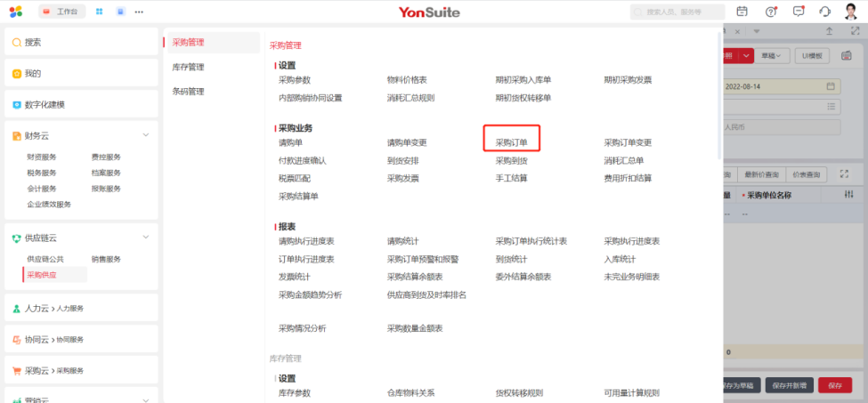Collapse the 供应链云 section chevron
Screen dimensions: 868x403
point(146,238)
